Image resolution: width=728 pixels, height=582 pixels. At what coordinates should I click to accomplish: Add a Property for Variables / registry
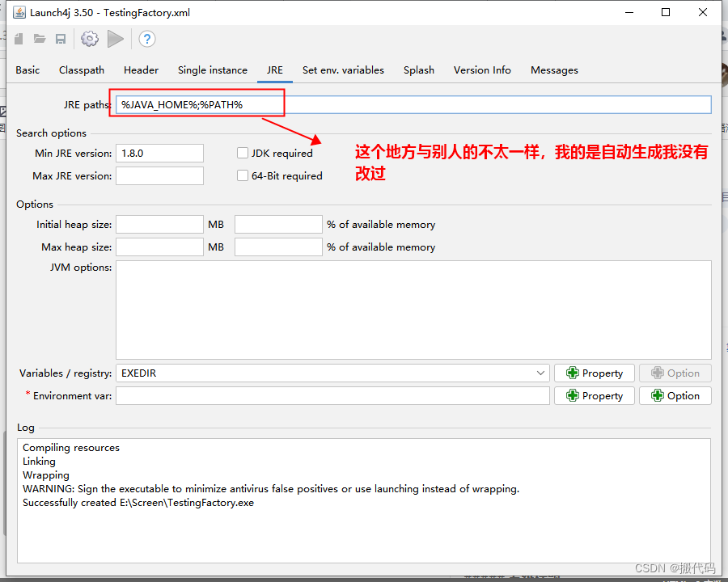tap(594, 373)
